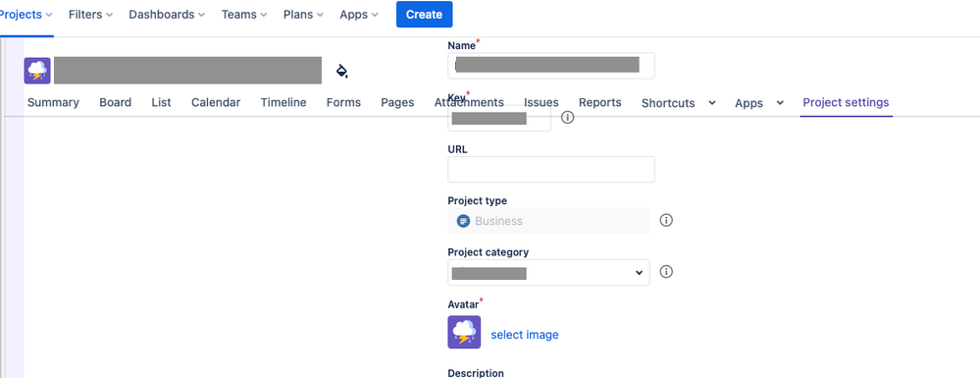Click the Business project type icon
This screenshot has width=980, height=378.
point(463,221)
